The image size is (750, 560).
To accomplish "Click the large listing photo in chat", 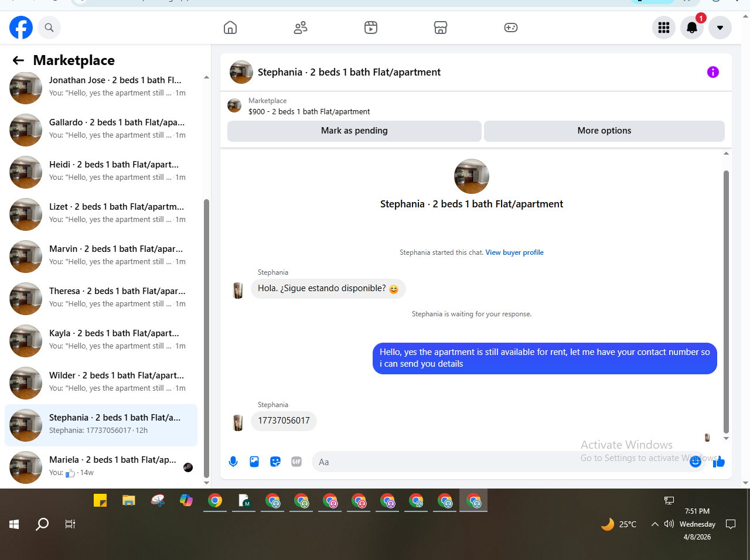I will pos(472,176).
